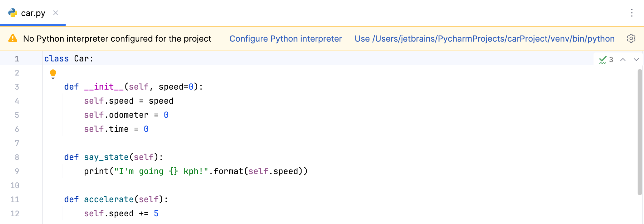Open the notification settings gear icon

click(631, 39)
